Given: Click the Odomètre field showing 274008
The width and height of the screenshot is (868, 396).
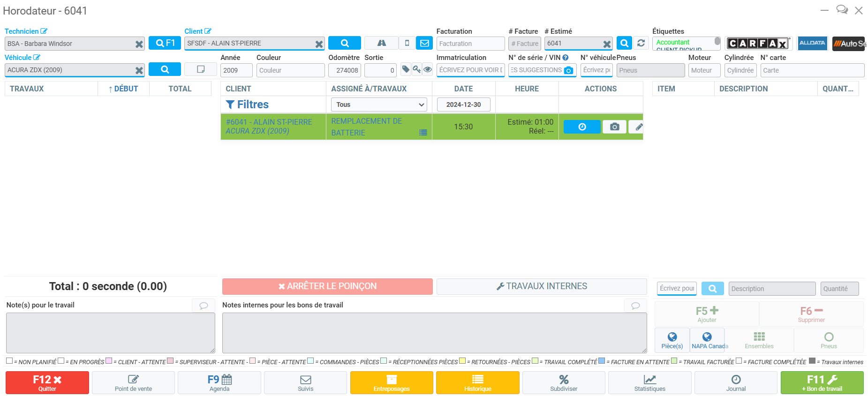Looking at the screenshot, I should click(x=345, y=70).
